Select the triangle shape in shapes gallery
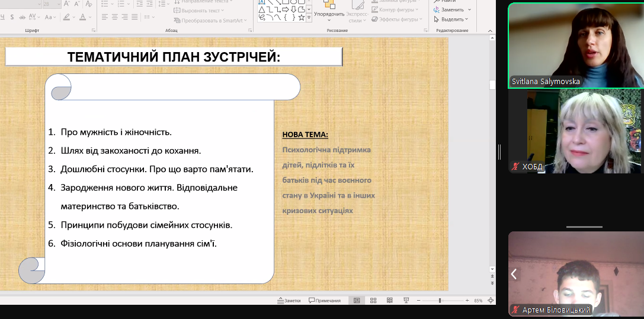The image size is (644, 319). 262,9
